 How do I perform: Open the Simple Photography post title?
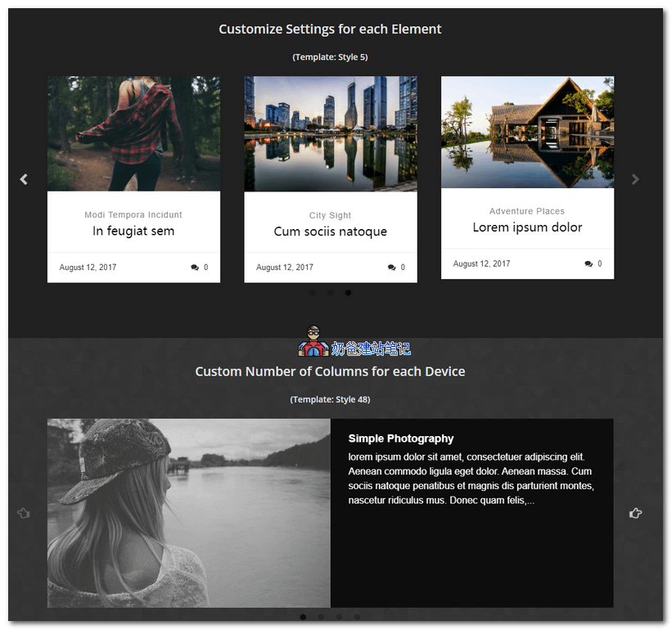pyautogui.click(x=400, y=439)
